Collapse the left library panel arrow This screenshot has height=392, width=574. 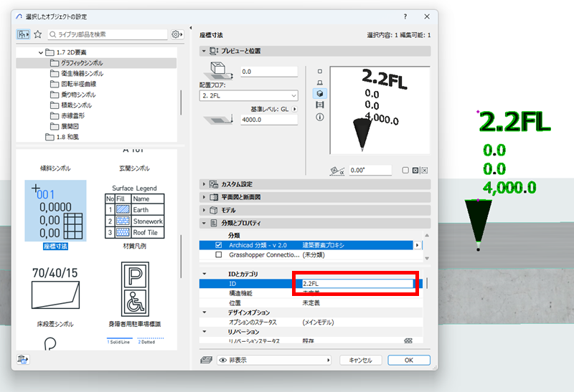point(191,28)
